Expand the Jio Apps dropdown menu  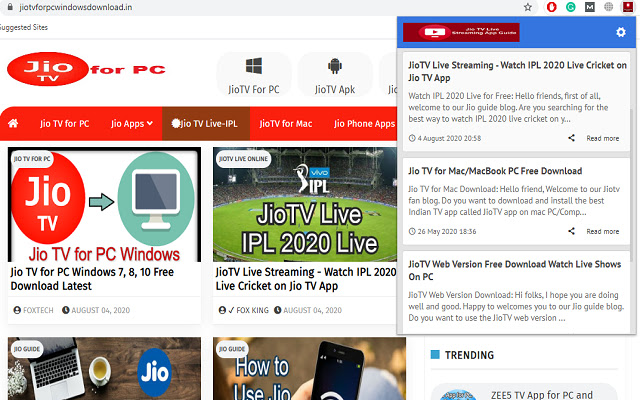coord(132,124)
